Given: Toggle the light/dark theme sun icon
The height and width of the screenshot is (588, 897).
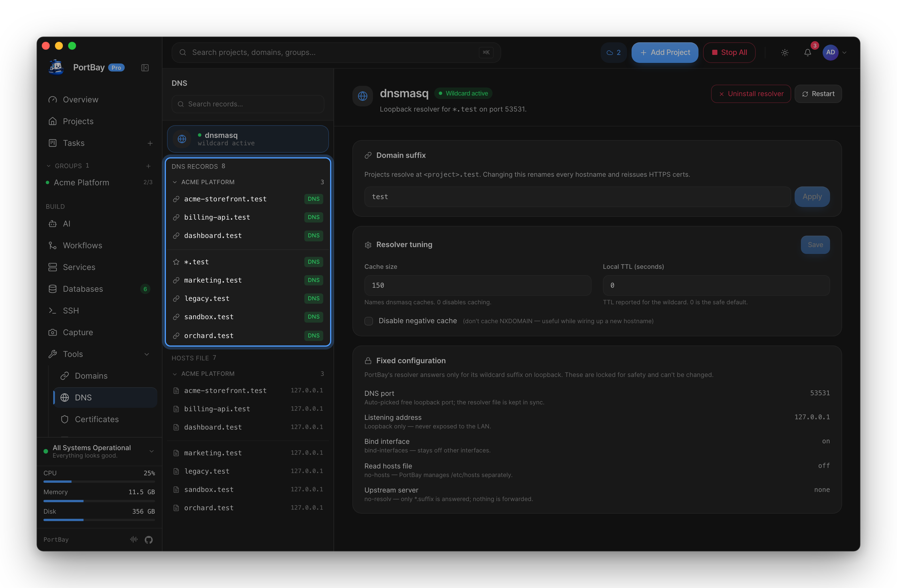Looking at the screenshot, I should (785, 53).
